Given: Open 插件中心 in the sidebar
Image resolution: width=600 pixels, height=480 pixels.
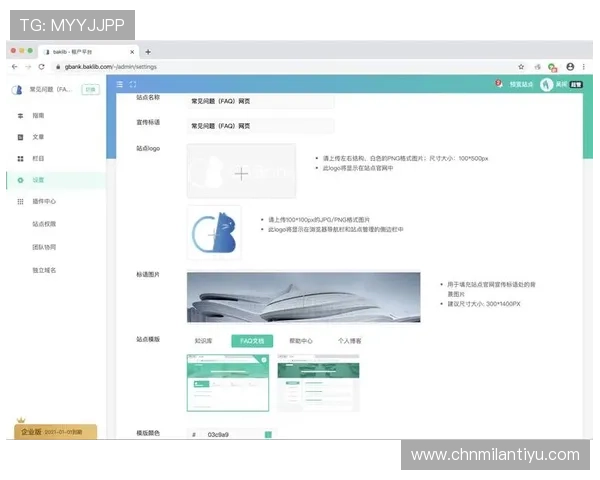Looking at the screenshot, I should (44, 201).
